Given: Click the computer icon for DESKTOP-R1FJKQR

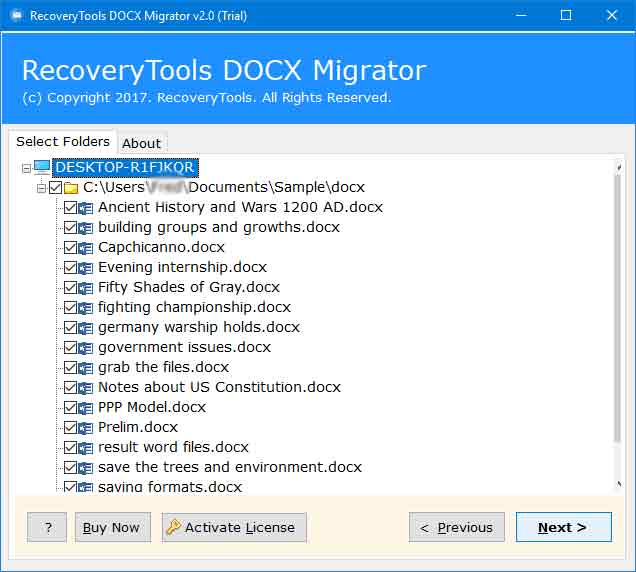Looking at the screenshot, I should [x=42, y=167].
